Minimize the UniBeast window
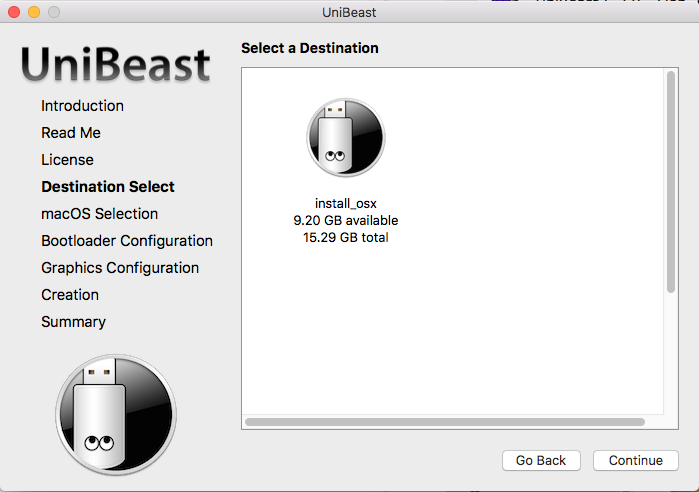The height and width of the screenshot is (492, 699). (33, 12)
